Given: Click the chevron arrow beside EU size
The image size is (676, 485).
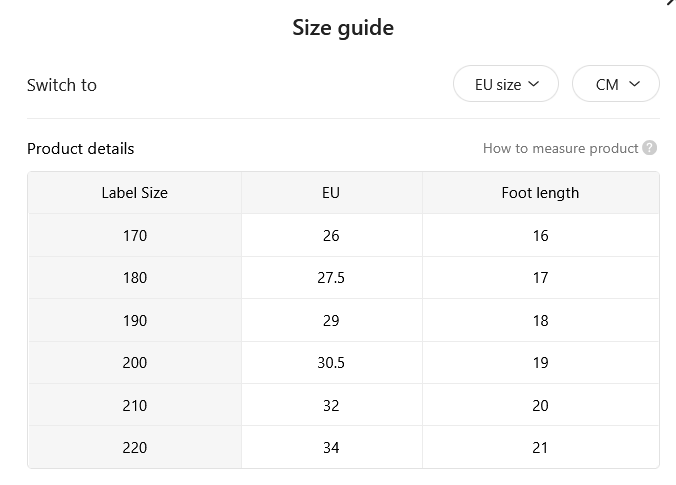Looking at the screenshot, I should [x=534, y=84].
